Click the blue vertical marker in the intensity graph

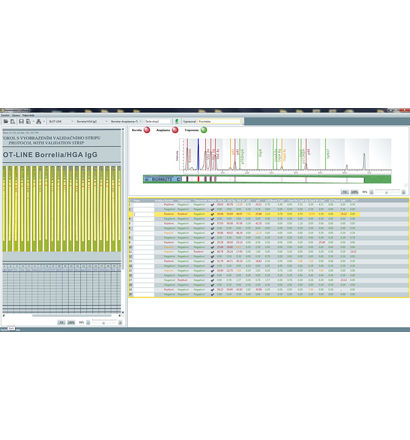pos(198,154)
